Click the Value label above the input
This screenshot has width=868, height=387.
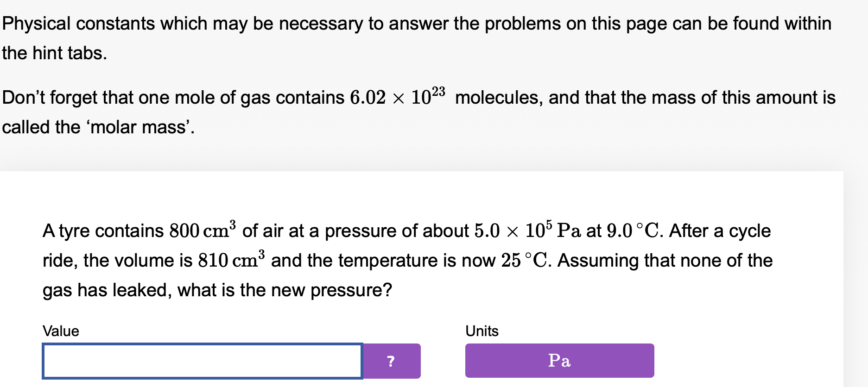click(x=60, y=331)
